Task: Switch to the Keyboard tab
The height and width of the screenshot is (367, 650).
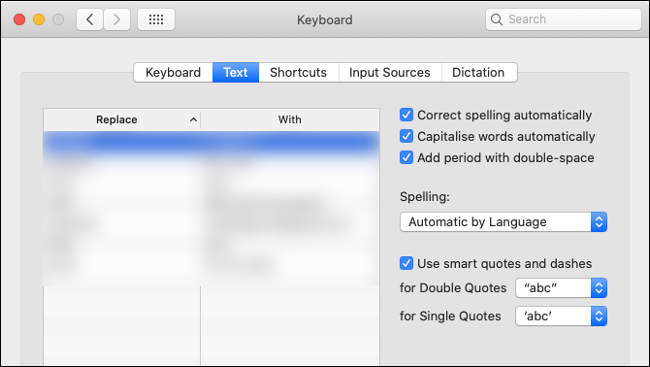Action: [x=173, y=73]
